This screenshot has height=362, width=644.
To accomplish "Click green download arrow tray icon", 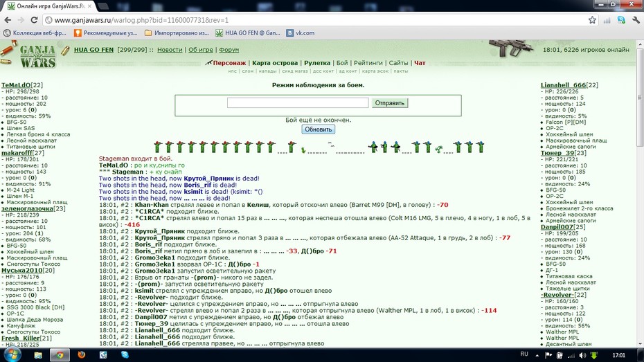I will 594,356.
